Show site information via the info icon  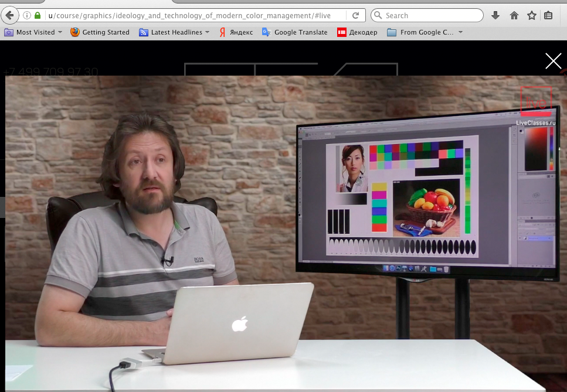tap(27, 16)
